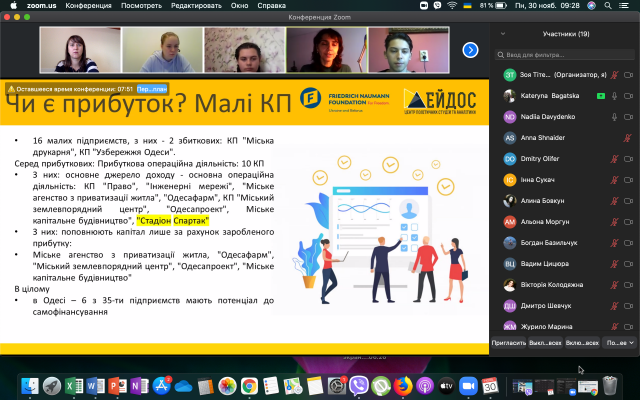Click the participant filter search field
640x400 pixels.
(x=565, y=54)
